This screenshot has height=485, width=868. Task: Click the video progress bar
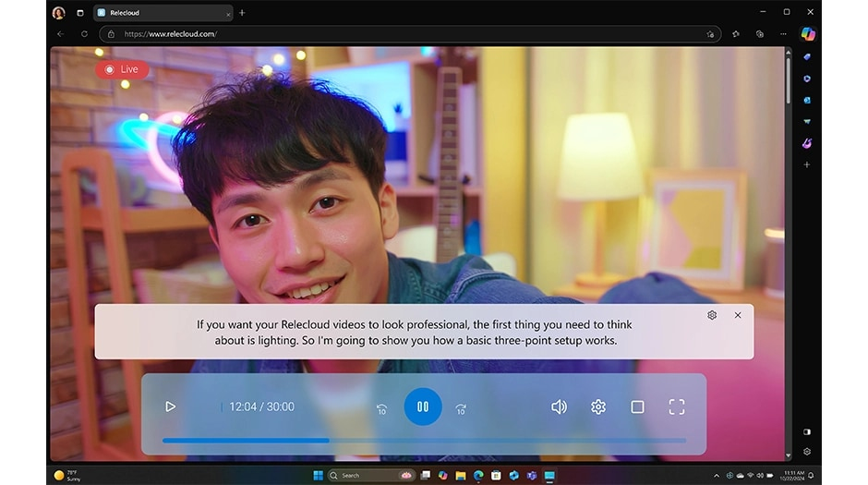pos(424,441)
